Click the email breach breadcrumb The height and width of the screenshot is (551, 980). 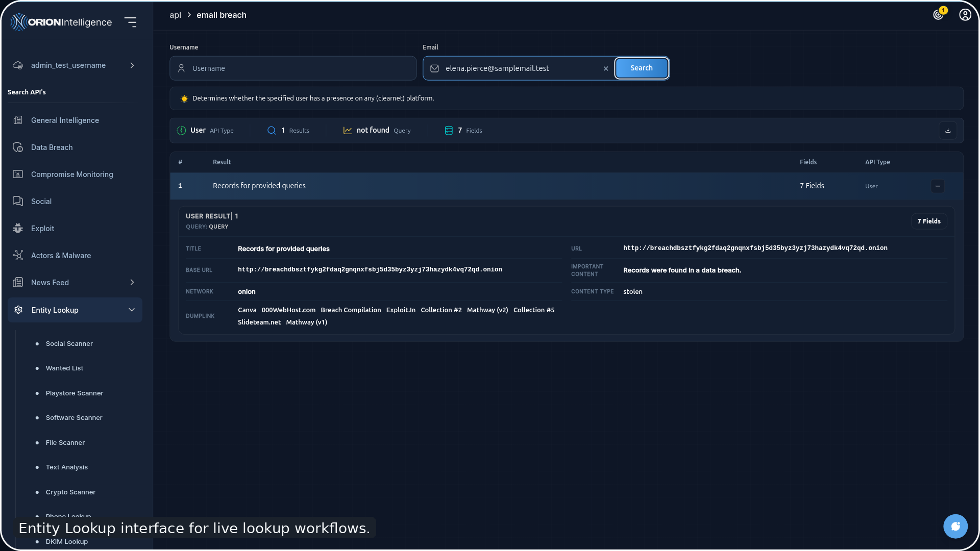222,15
